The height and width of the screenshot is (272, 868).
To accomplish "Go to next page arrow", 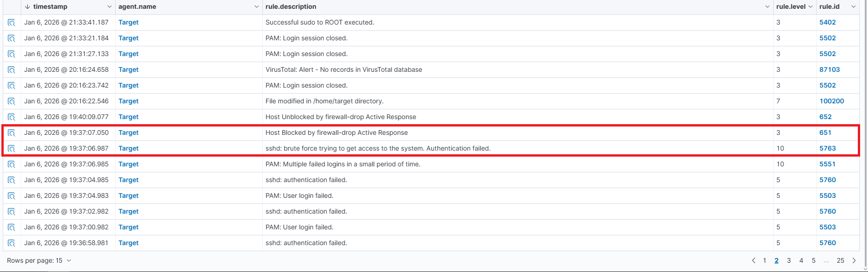I will click(x=854, y=260).
